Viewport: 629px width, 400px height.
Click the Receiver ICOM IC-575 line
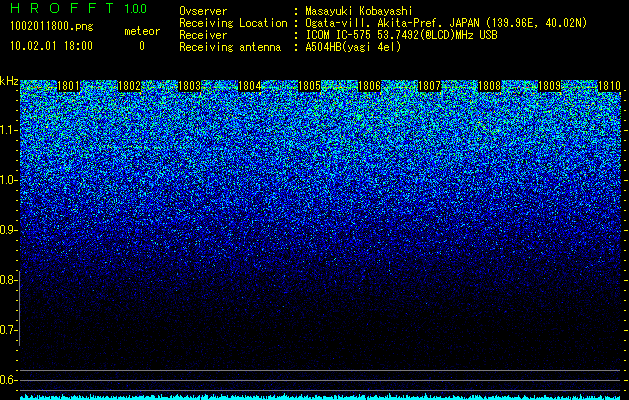[x=401, y=35]
